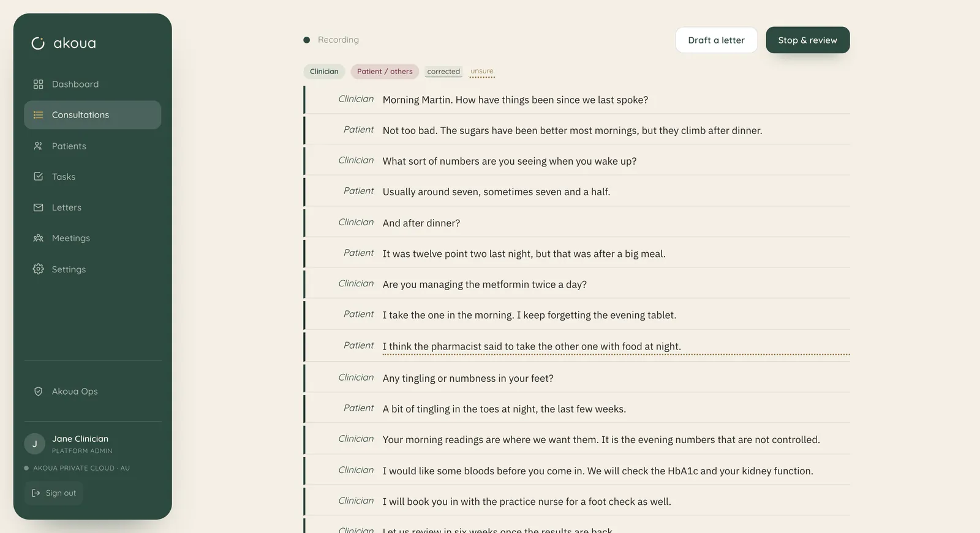Select line 'It was twelve point two last night'
This screenshot has width=980, height=533.
click(x=577, y=253)
